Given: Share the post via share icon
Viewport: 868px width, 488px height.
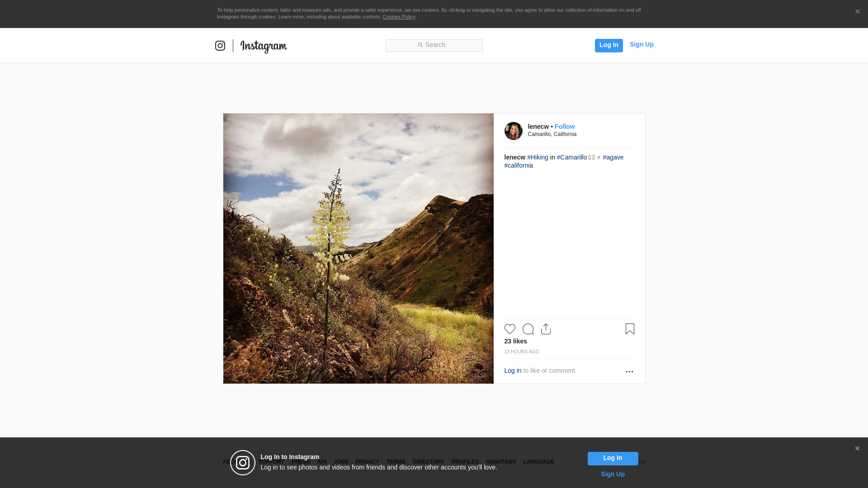Looking at the screenshot, I should [546, 329].
